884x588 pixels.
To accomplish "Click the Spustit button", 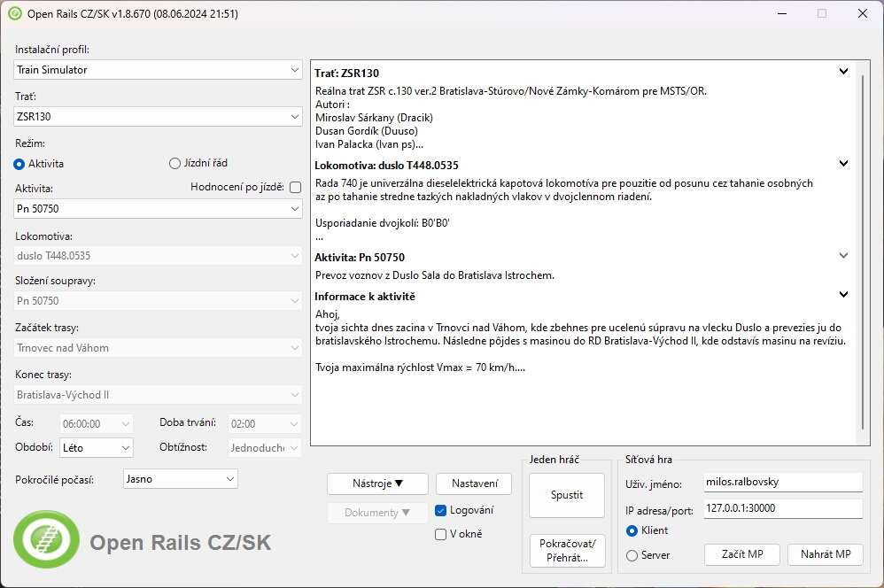I will click(567, 495).
